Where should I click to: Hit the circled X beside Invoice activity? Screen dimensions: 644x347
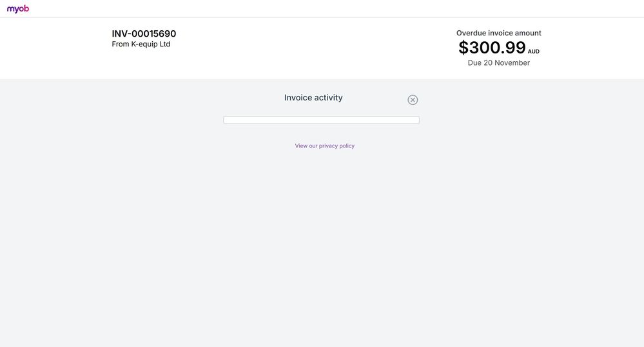coord(413,100)
